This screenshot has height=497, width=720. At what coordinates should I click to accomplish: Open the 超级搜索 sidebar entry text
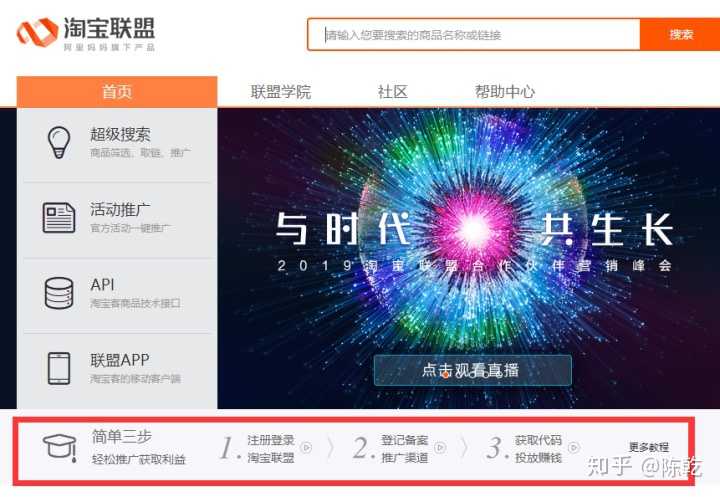pyautogui.click(x=120, y=135)
